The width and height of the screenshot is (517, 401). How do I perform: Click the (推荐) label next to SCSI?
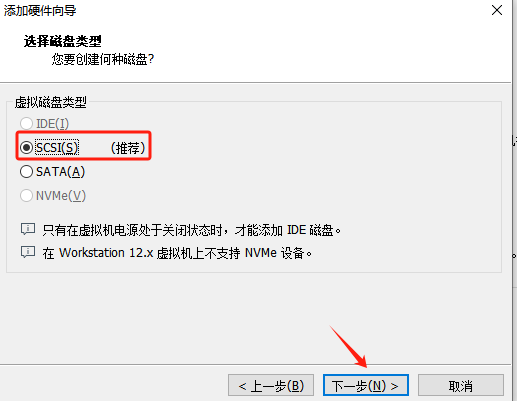[x=128, y=148]
